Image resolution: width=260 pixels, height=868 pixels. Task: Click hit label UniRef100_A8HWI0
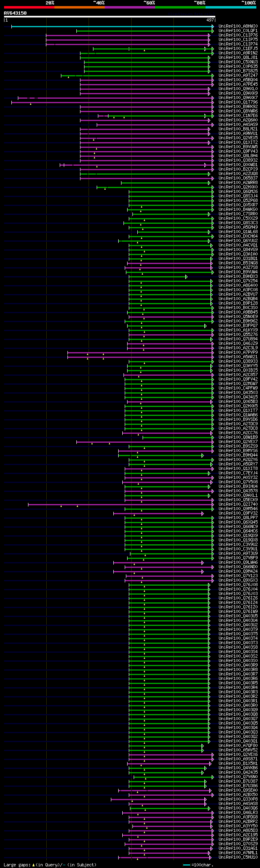(238, 26)
